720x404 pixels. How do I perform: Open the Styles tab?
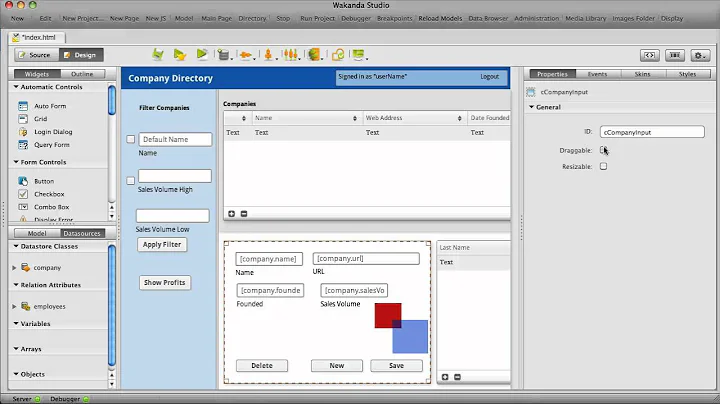click(x=687, y=74)
